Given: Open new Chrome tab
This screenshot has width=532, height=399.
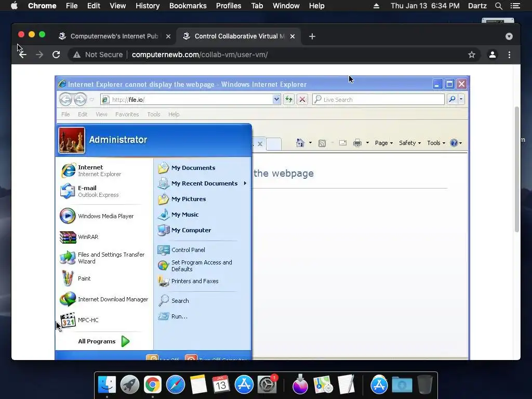Looking at the screenshot, I should tap(312, 36).
